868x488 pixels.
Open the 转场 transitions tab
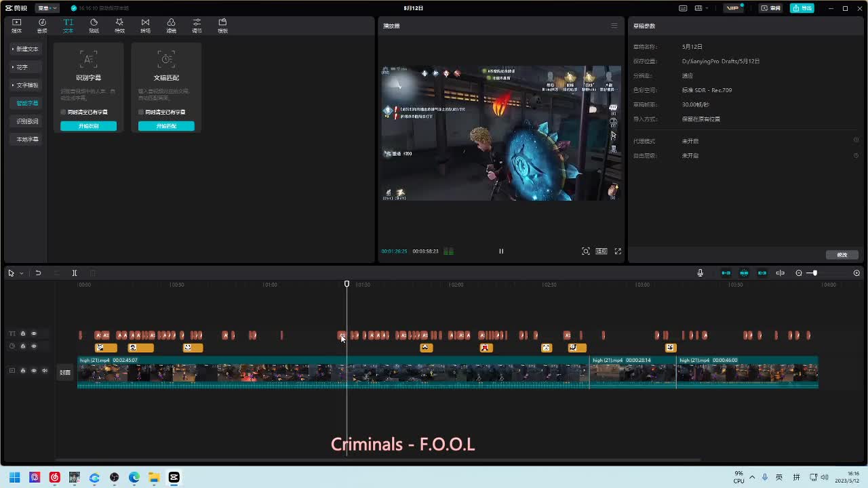(145, 26)
